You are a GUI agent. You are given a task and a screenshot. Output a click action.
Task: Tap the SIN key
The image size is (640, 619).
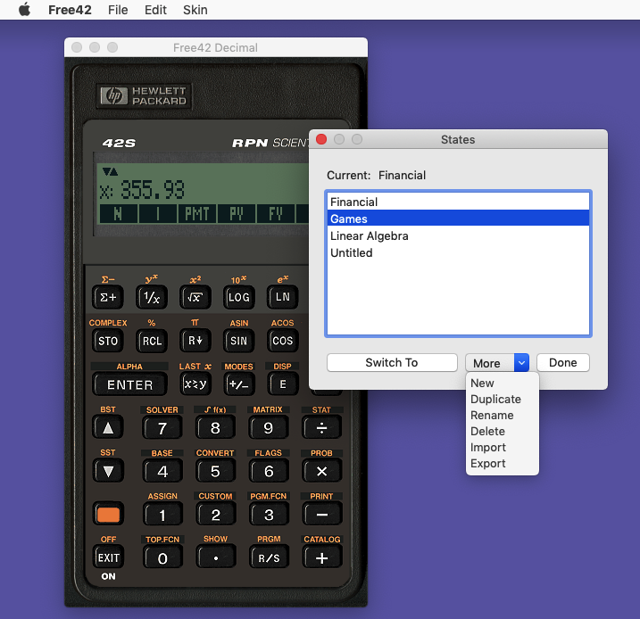(239, 341)
